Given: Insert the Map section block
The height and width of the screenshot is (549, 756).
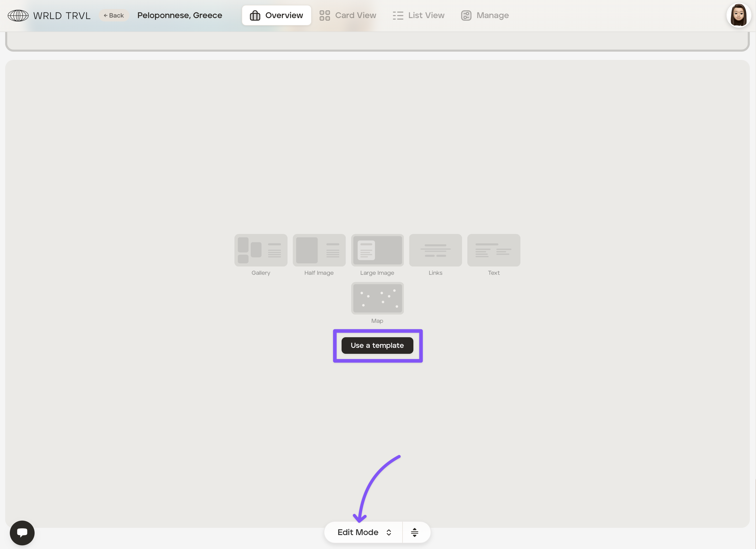Looking at the screenshot, I should pos(377,298).
